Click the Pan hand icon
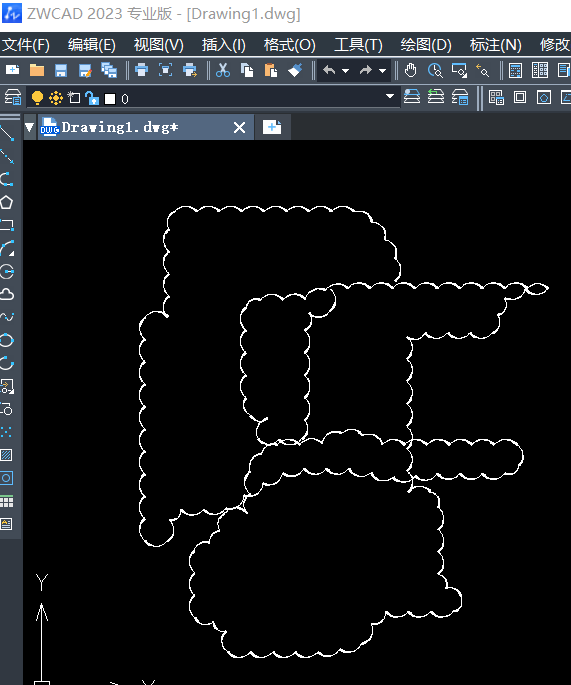The width and height of the screenshot is (571, 685). [x=410, y=70]
